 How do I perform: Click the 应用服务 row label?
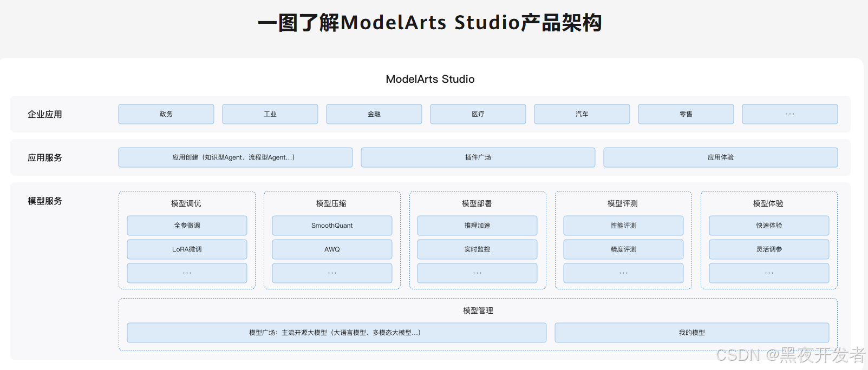click(x=45, y=157)
